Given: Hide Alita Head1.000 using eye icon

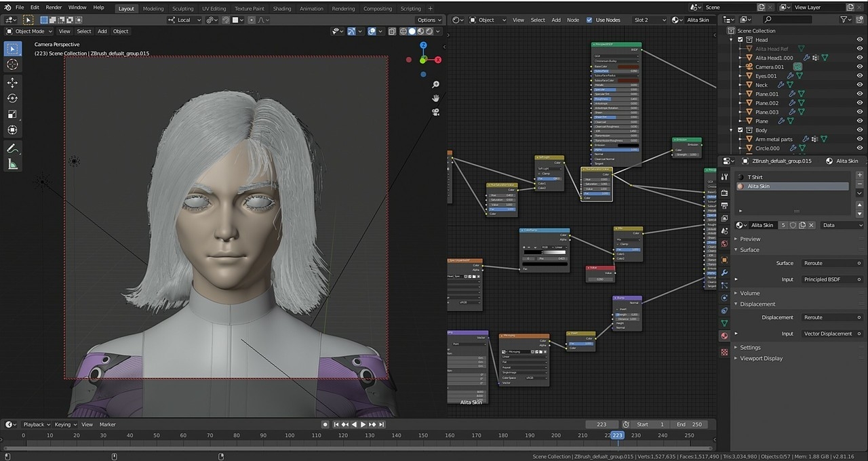Looking at the screenshot, I should point(860,58).
